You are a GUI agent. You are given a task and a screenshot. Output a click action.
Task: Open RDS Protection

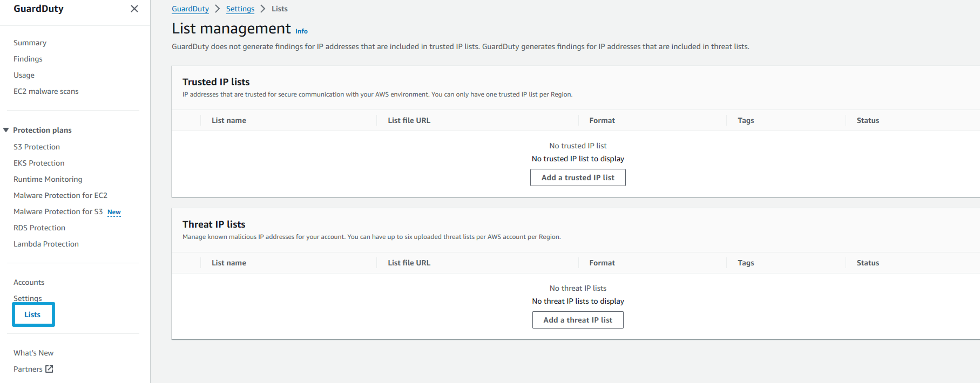[x=39, y=228]
